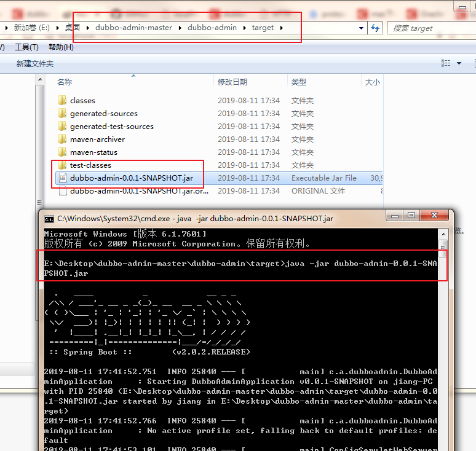
Task: Click the generated-test-sources folder icon
Action: tap(62, 126)
